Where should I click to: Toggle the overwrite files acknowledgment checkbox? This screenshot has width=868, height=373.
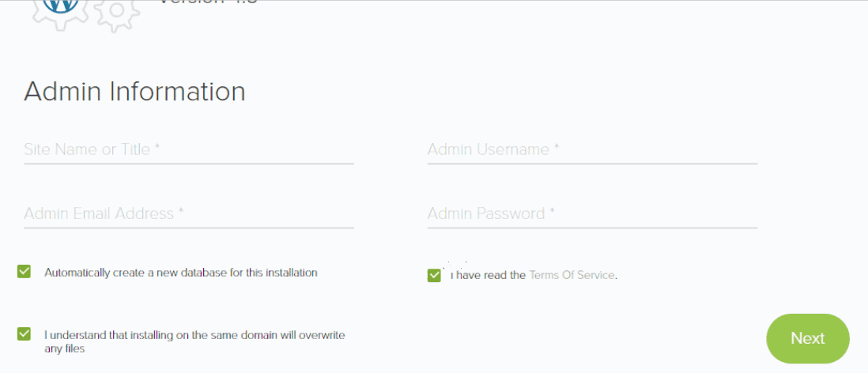[x=25, y=334]
